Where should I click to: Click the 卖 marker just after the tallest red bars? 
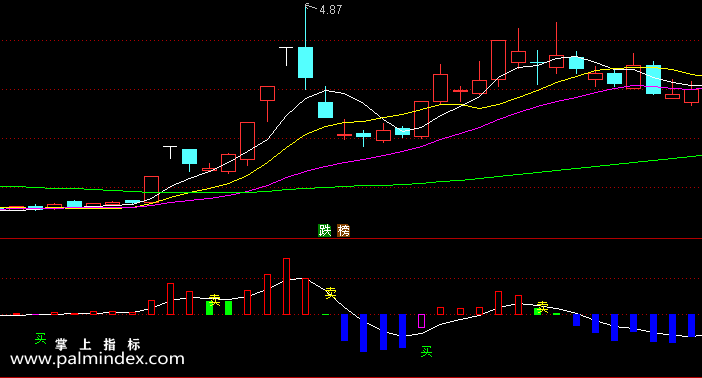click(331, 293)
